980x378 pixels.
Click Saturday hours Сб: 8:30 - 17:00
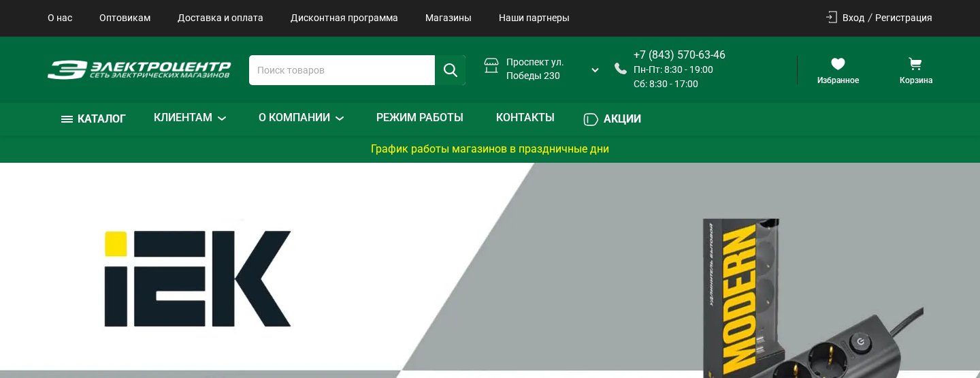coord(666,84)
